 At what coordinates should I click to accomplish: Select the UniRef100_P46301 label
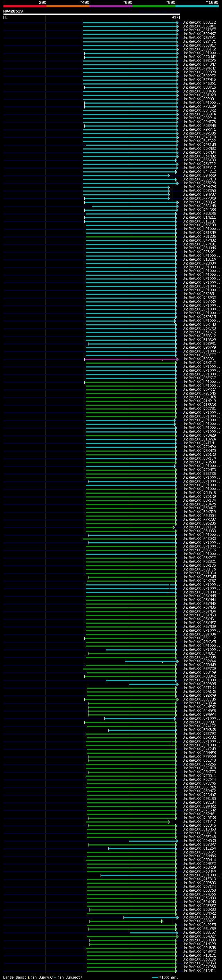pos(199,84)
